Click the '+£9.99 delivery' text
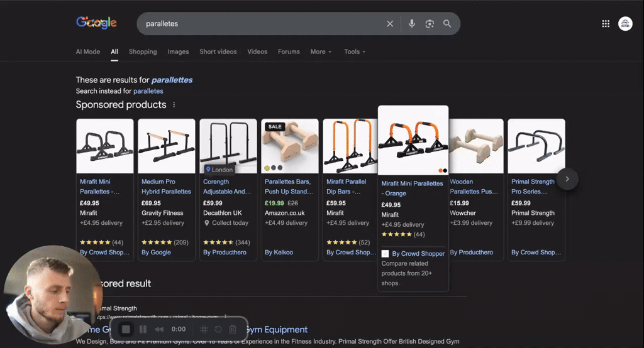 533,223
